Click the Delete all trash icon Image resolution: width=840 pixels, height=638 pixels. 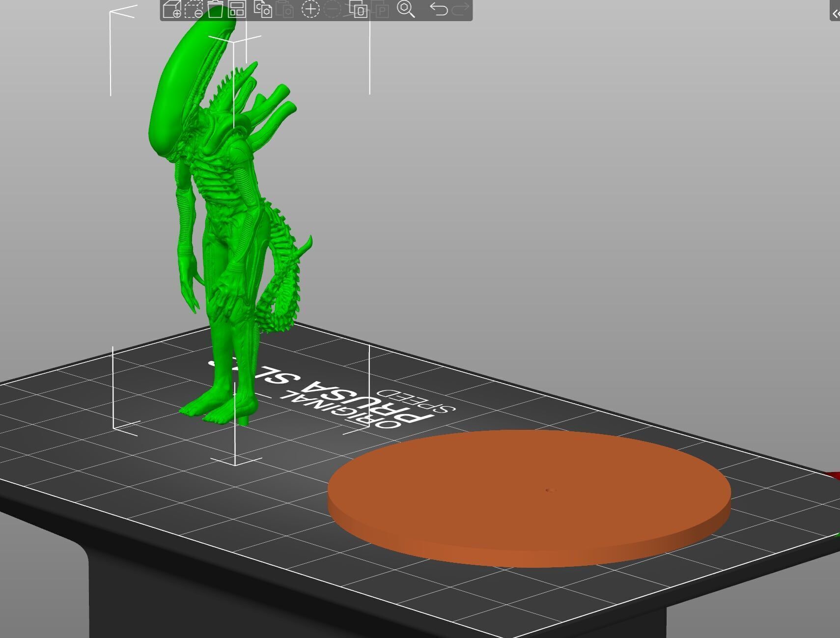(215, 9)
